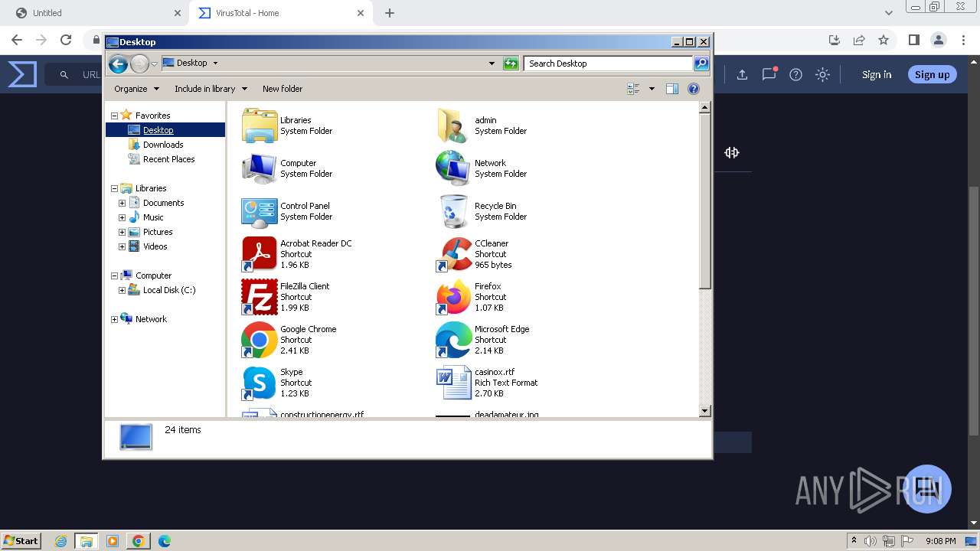Click the VirusTotal sigma logo
Image resolution: width=980 pixels, height=551 pixels.
click(22, 74)
